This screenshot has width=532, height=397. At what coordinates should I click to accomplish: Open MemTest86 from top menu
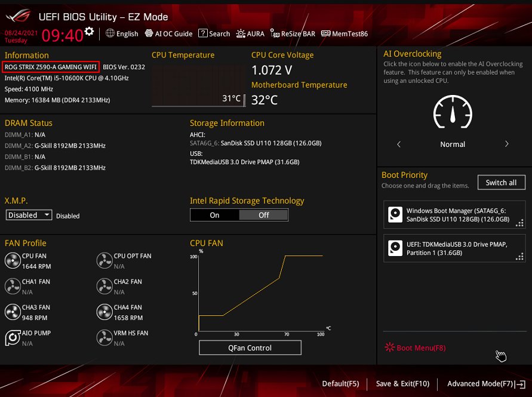click(344, 34)
